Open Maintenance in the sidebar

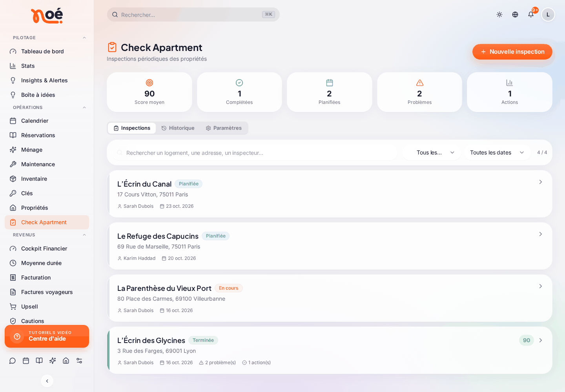click(x=47, y=164)
